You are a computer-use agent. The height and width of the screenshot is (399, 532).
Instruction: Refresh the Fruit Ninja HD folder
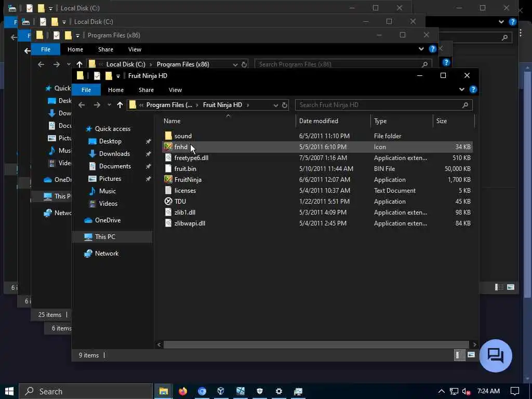pos(285,105)
